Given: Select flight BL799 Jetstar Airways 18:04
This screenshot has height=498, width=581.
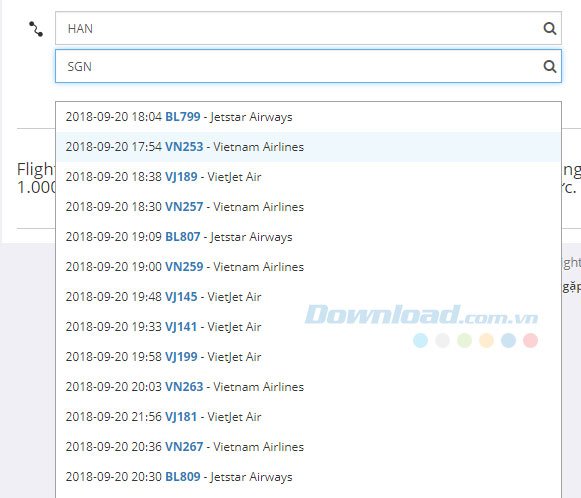Looking at the screenshot, I should pyautogui.click(x=308, y=117).
